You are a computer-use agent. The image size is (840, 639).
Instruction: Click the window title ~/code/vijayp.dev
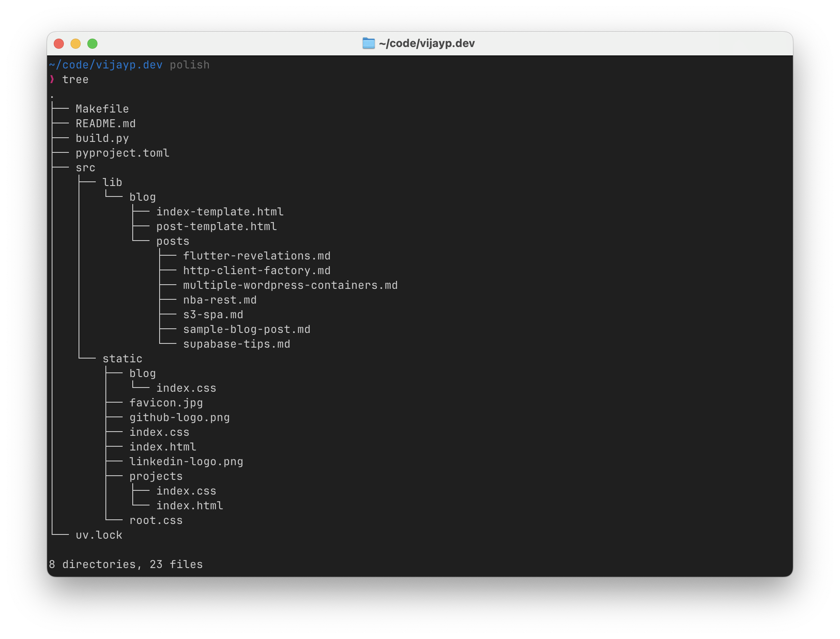[x=426, y=43]
